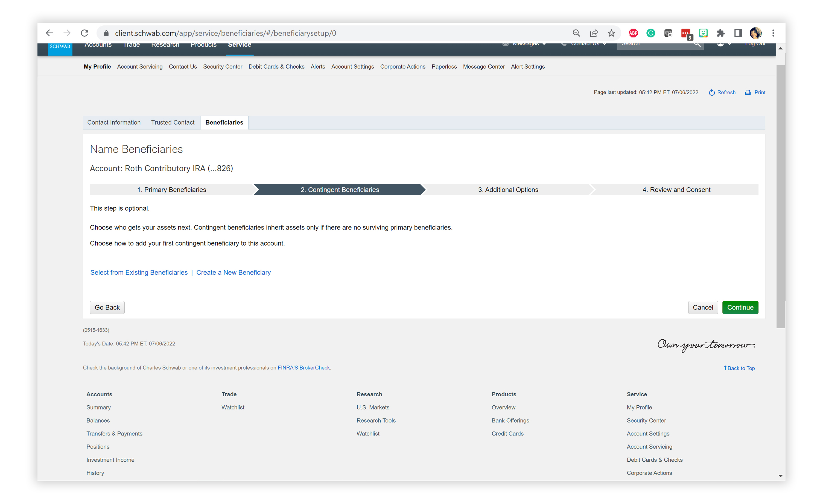The height and width of the screenshot is (504, 823).
Task: Open the Extensions puzzle piece icon
Action: click(720, 33)
